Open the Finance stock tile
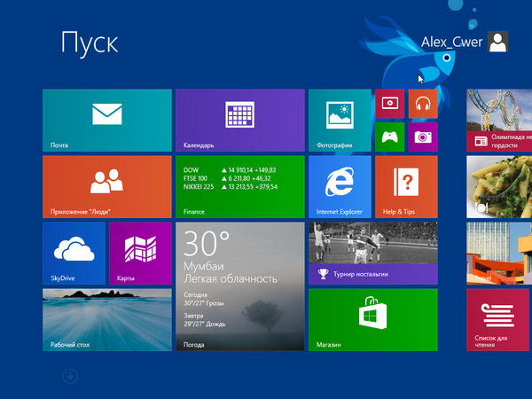This screenshot has width=532, height=399. 239,186
